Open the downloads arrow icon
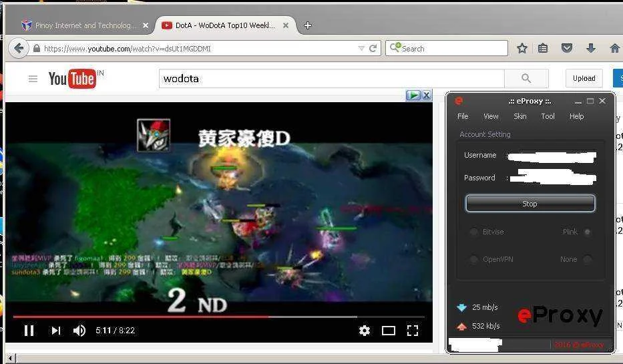This screenshot has width=623, height=364. coord(591,49)
